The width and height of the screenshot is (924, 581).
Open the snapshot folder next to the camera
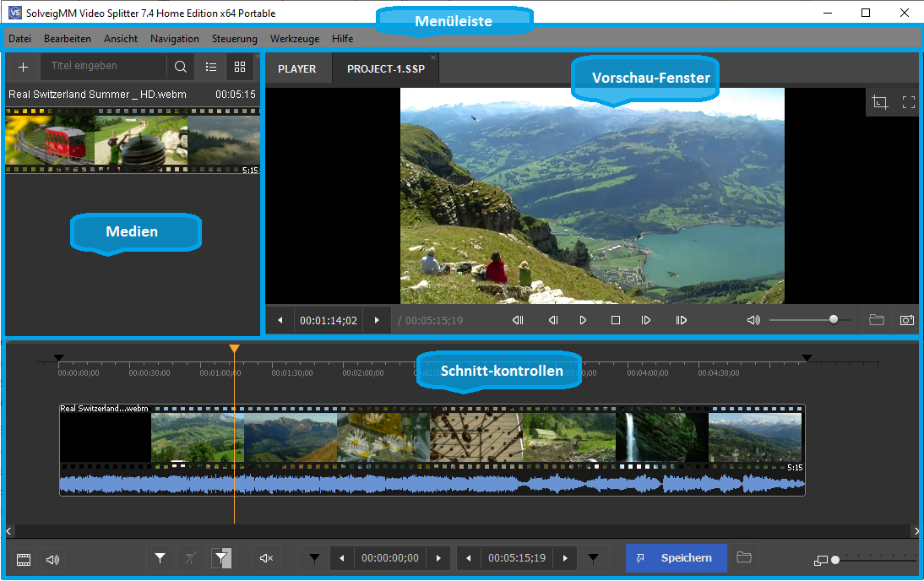click(x=877, y=320)
